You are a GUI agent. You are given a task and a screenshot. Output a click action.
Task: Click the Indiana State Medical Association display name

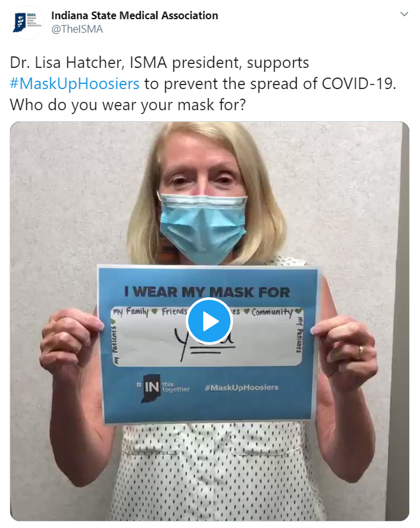click(134, 15)
